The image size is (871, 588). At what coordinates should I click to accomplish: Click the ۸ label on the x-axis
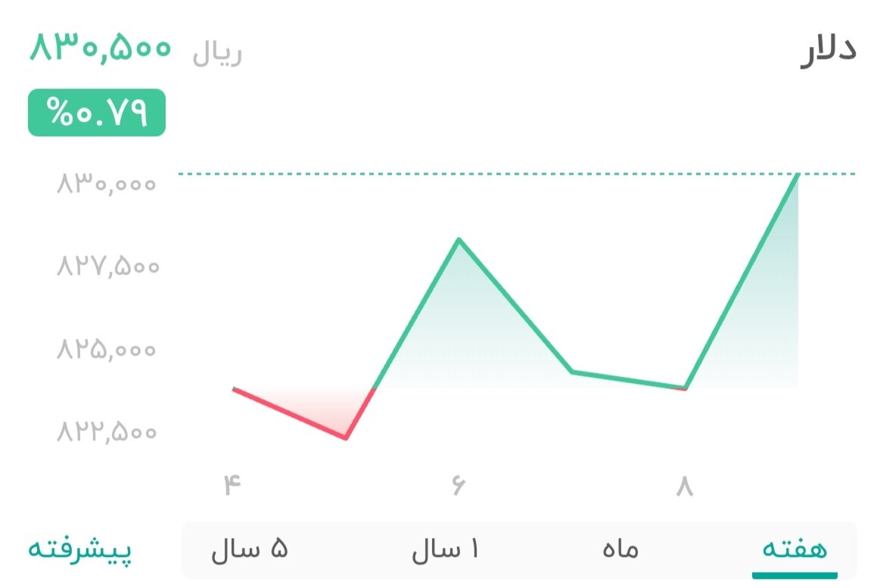(x=683, y=485)
